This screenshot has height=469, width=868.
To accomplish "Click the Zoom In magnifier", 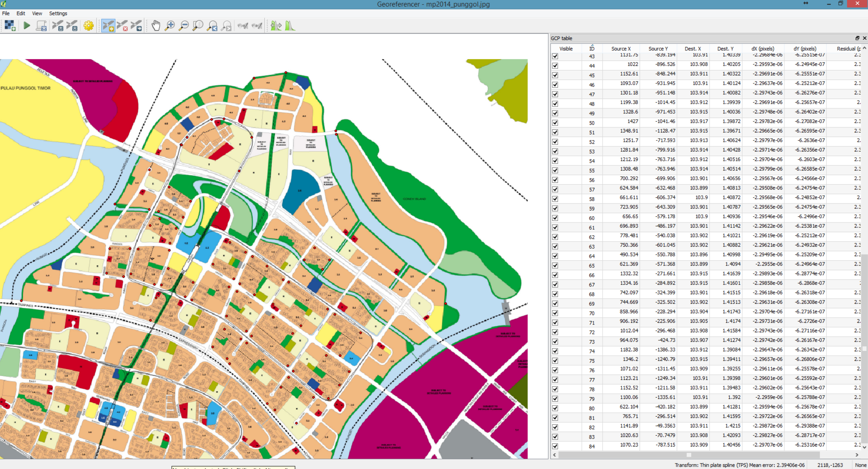I will [170, 26].
